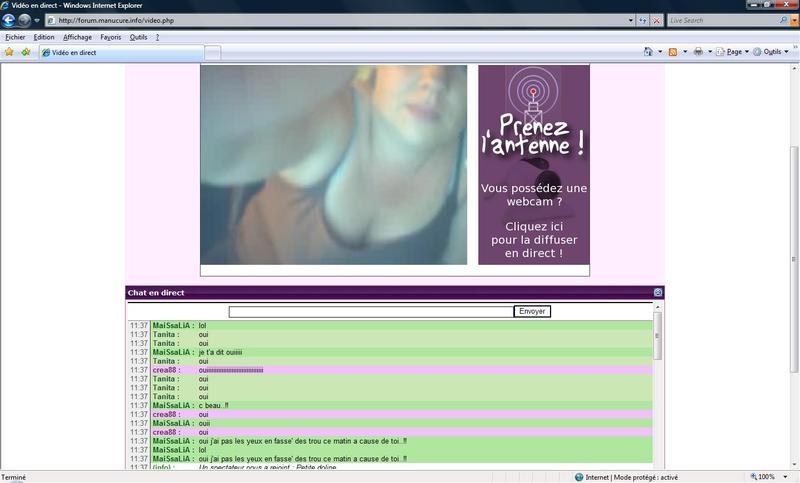Click the red Stop loading icon
The height and width of the screenshot is (483, 800).
[x=656, y=20]
